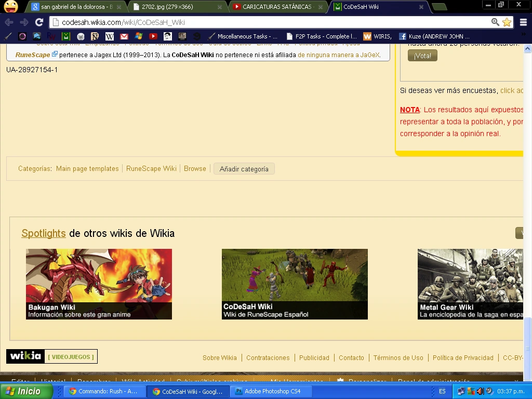Open the grey W circle bookmark

coord(81,36)
